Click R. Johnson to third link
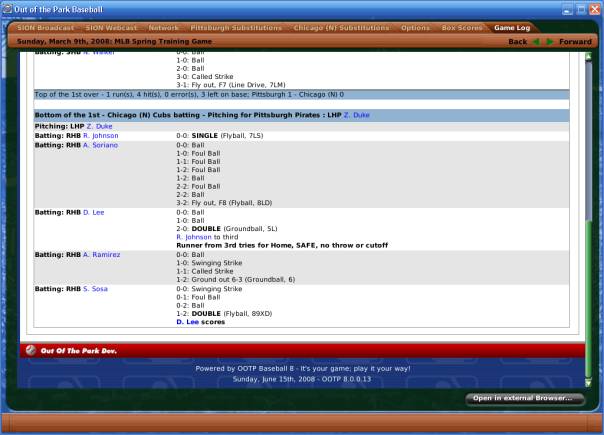The image size is (604, 435). coord(194,237)
